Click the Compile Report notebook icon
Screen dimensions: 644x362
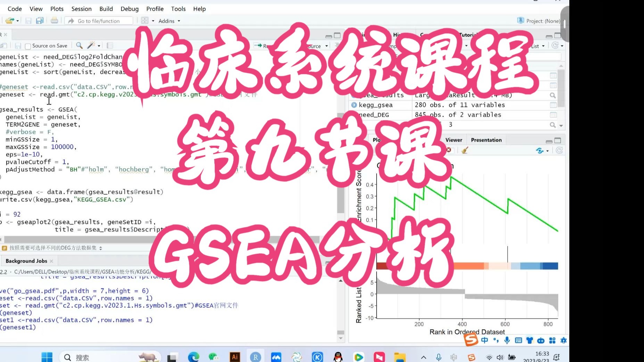point(110,46)
